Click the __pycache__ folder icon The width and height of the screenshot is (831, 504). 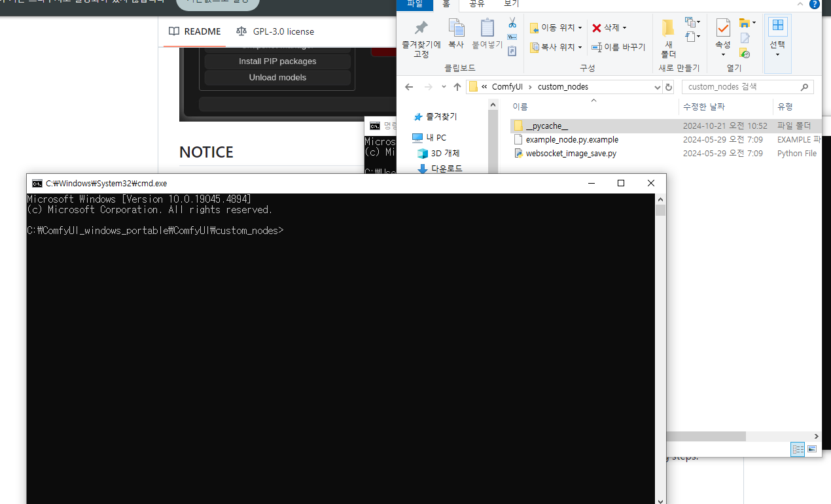(x=518, y=126)
